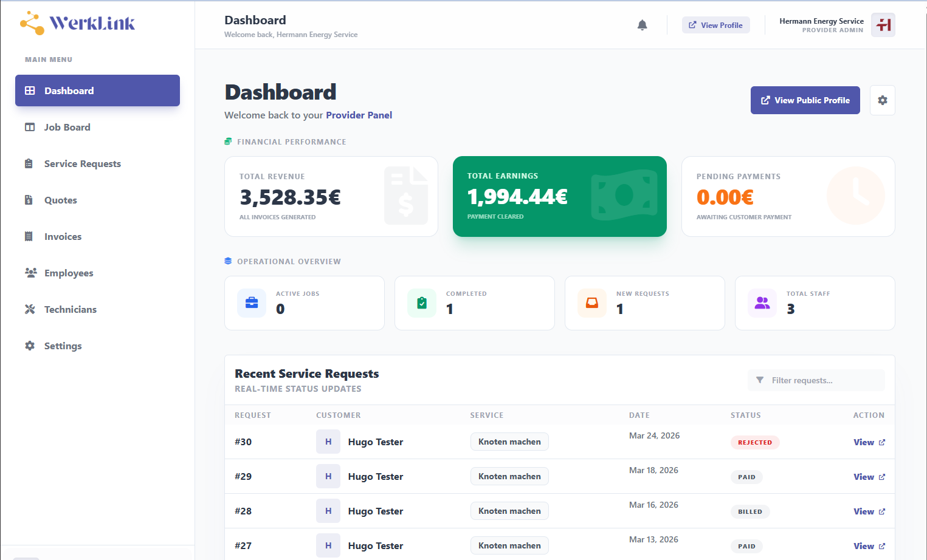Click View Profile in the top header

point(715,25)
